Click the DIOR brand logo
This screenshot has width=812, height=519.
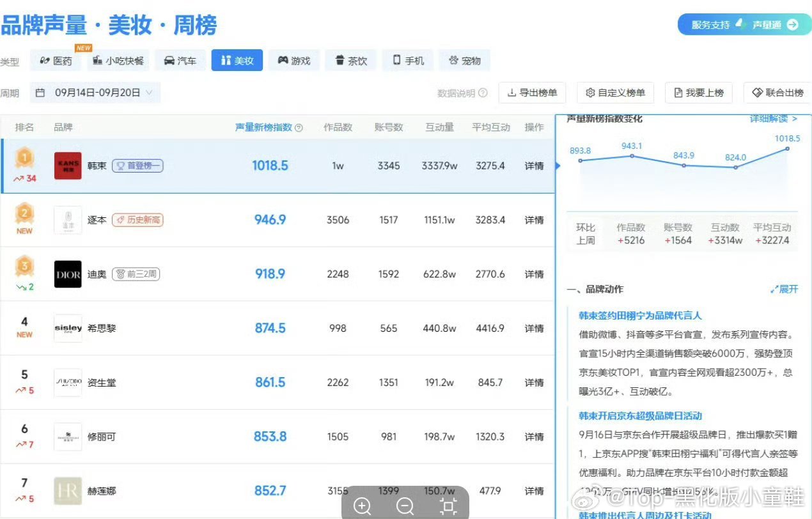coord(68,274)
